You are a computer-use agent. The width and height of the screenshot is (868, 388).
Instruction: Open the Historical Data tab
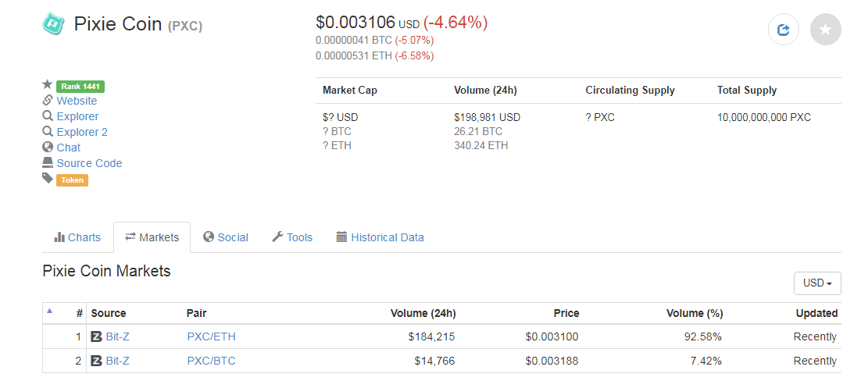pyautogui.click(x=380, y=237)
